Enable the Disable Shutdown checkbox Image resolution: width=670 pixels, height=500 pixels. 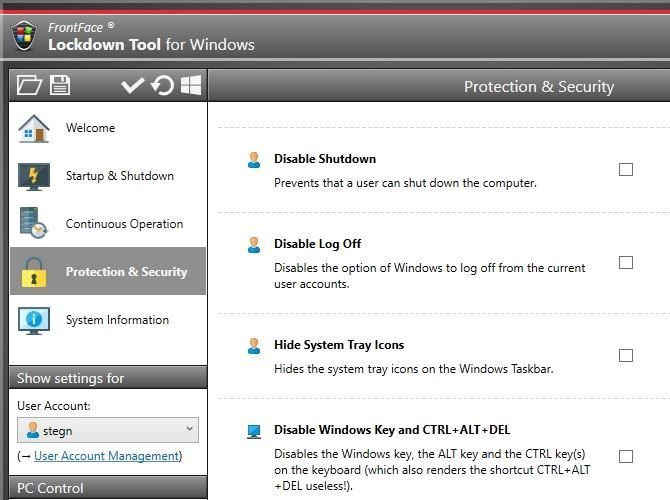point(626,170)
